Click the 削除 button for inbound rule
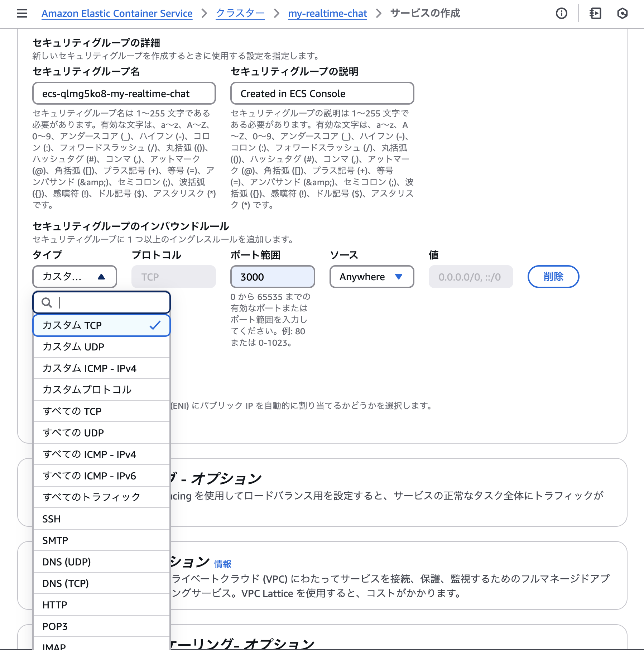Image resolution: width=644 pixels, height=650 pixels. pyautogui.click(x=553, y=277)
